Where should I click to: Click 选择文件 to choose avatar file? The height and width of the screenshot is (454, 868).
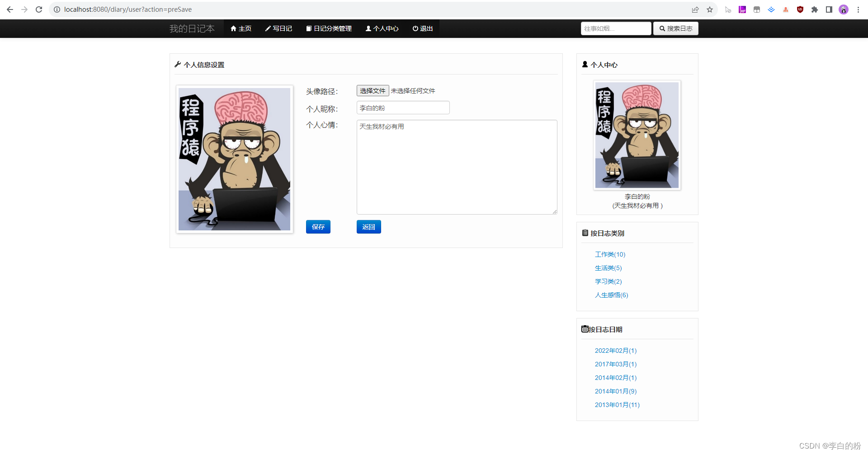(373, 91)
